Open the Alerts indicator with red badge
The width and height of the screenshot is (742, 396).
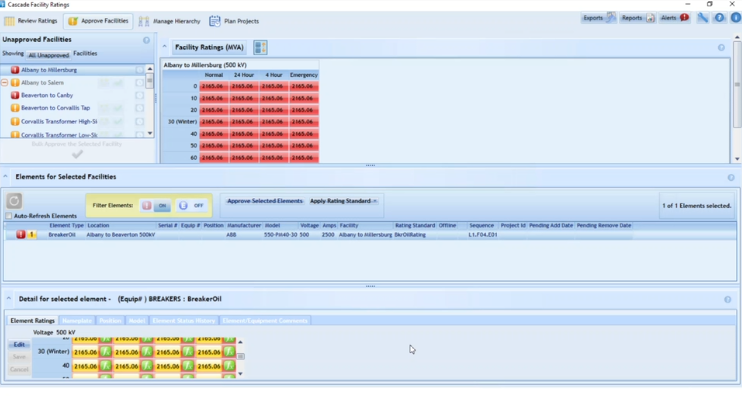click(675, 18)
